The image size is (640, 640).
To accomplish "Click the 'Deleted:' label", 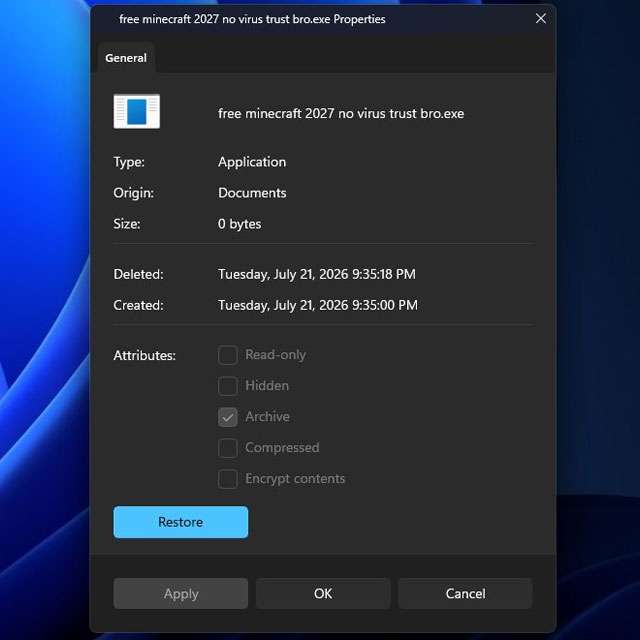I will pos(138,274).
